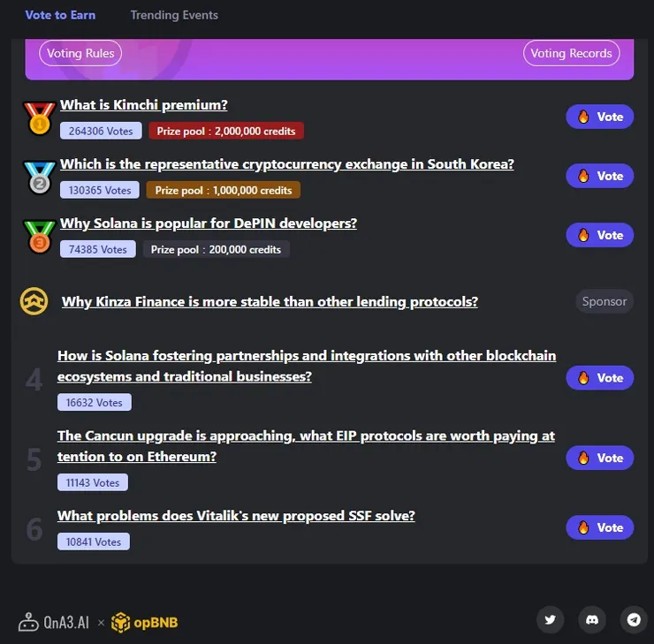Click the Kinza Finance sponsor logo
This screenshot has height=644, width=654.
click(x=34, y=301)
